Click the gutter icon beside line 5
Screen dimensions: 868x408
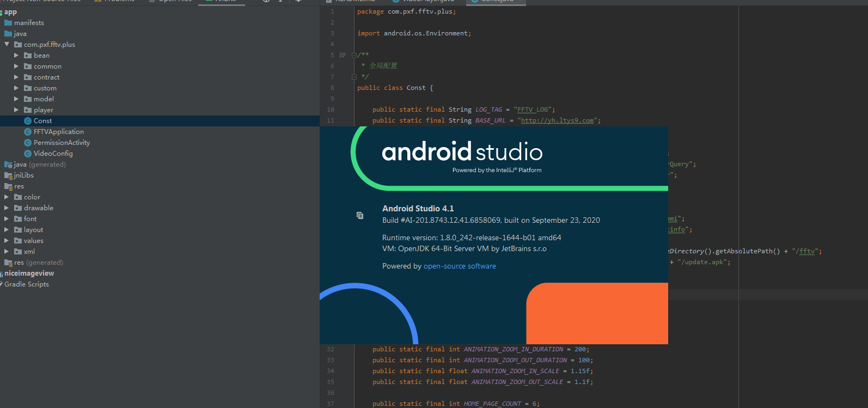click(343, 55)
